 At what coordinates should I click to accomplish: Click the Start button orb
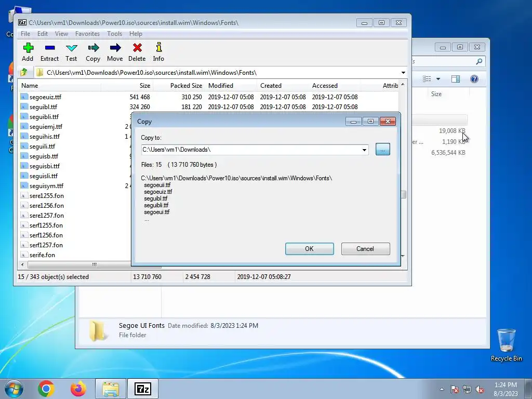pyautogui.click(x=14, y=389)
